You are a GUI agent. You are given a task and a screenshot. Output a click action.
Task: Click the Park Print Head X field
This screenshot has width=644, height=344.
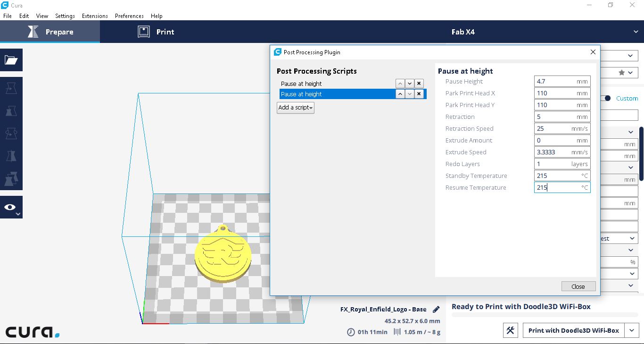coord(562,93)
